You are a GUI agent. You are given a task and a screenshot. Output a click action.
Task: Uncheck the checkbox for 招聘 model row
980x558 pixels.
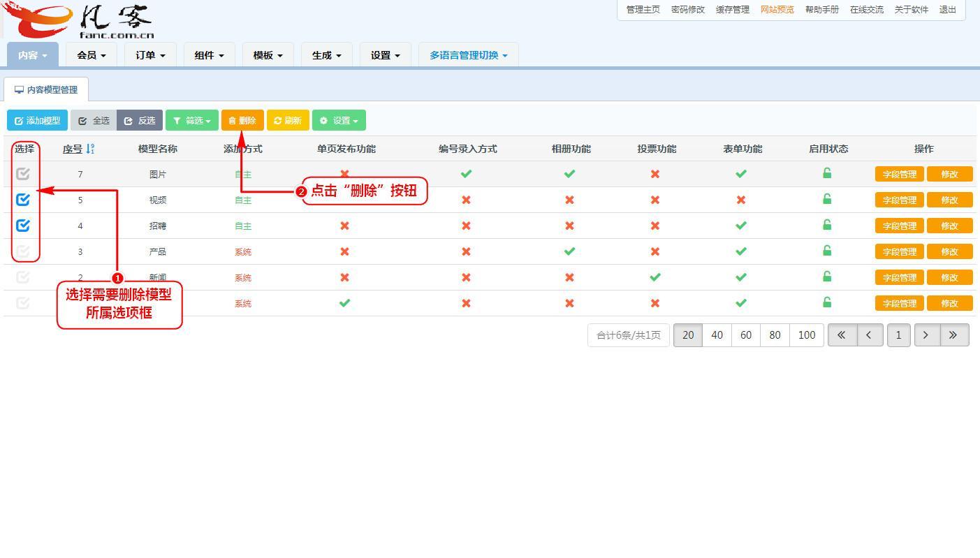click(23, 226)
